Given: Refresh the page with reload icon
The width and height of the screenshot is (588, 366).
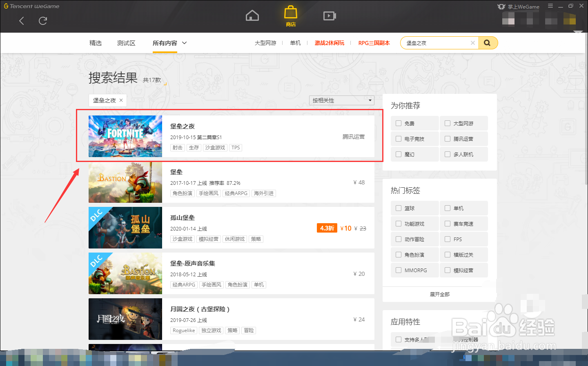Looking at the screenshot, I should point(43,21).
